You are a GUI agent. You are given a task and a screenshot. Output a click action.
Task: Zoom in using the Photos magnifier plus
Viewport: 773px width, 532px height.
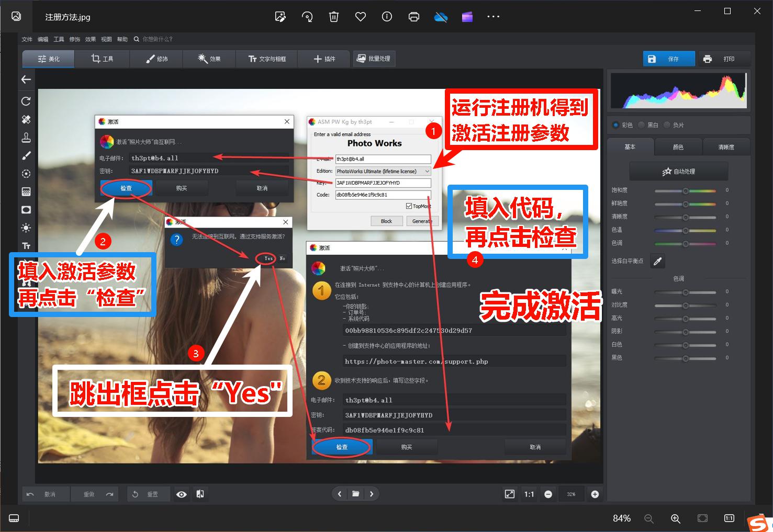tap(676, 518)
